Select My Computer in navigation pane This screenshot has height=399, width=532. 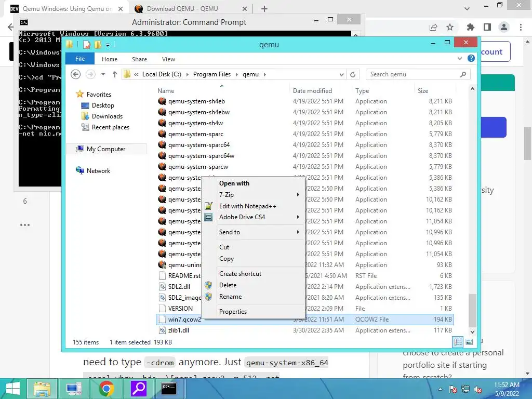pos(106,149)
